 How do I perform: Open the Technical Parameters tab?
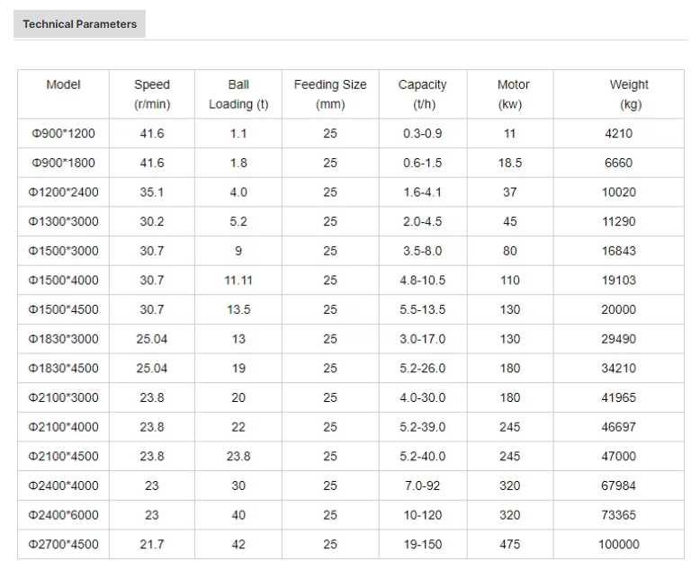[x=79, y=24]
